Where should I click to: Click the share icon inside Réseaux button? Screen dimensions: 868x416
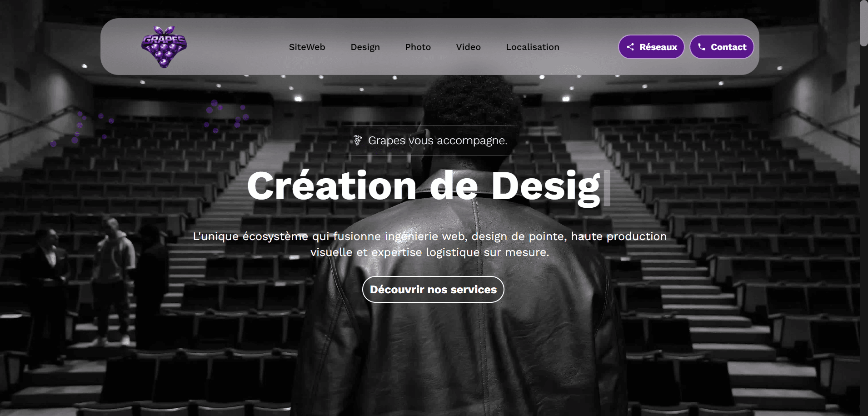click(x=630, y=47)
